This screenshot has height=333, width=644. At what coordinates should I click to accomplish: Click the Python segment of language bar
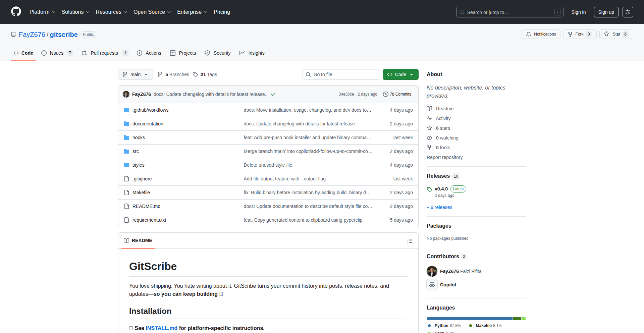click(469, 319)
